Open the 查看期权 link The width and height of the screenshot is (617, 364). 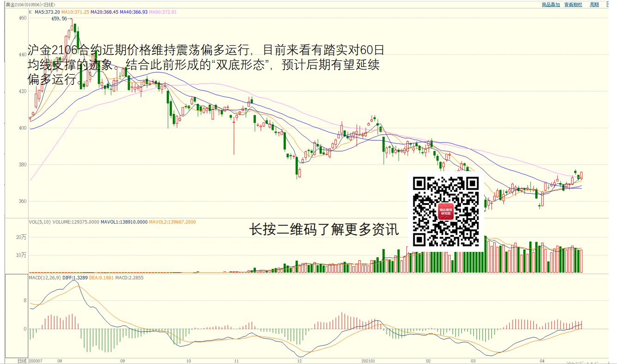pos(573,5)
